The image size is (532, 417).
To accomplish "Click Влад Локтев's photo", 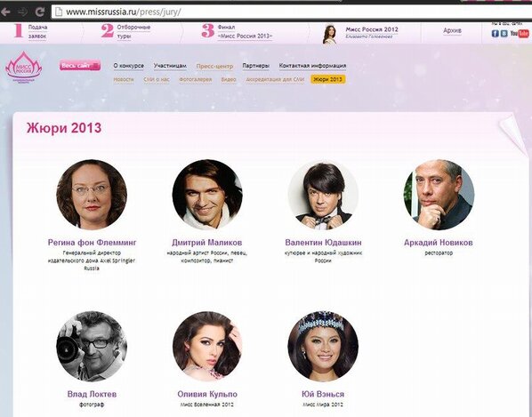I will [92, 347].
